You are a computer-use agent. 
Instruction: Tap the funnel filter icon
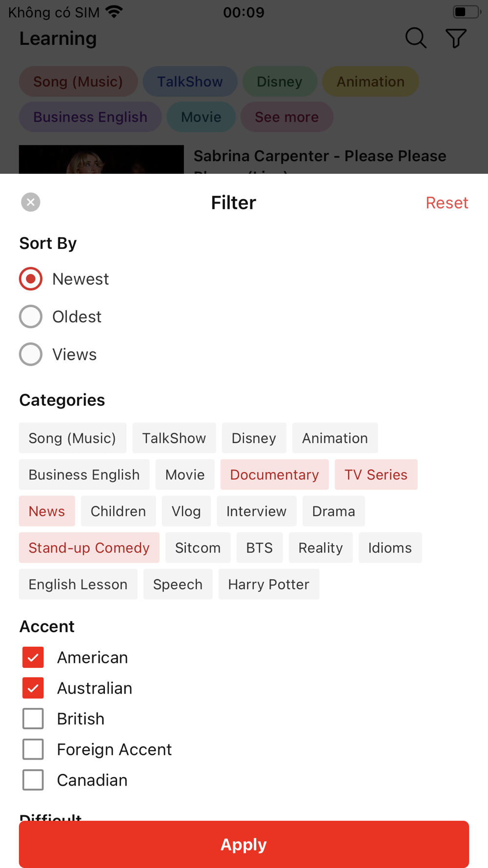(456, 38)
